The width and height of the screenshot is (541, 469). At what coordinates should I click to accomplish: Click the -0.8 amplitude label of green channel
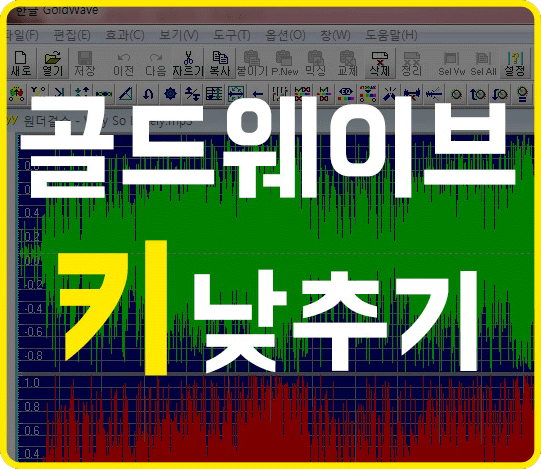pyautogui.click(x=33, y=355)
